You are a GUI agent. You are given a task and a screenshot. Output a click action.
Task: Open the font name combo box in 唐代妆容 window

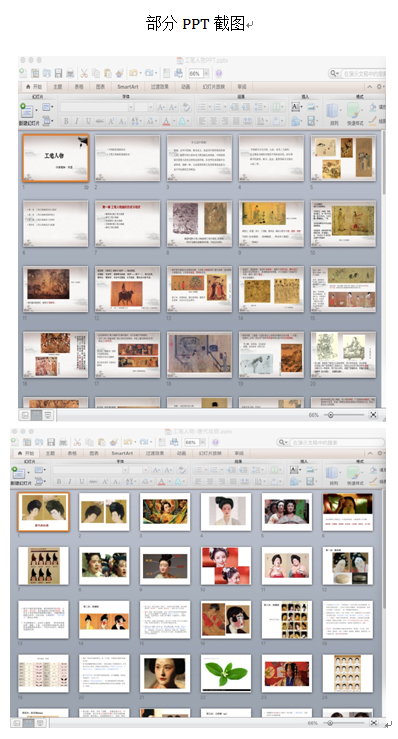point(90,470)
